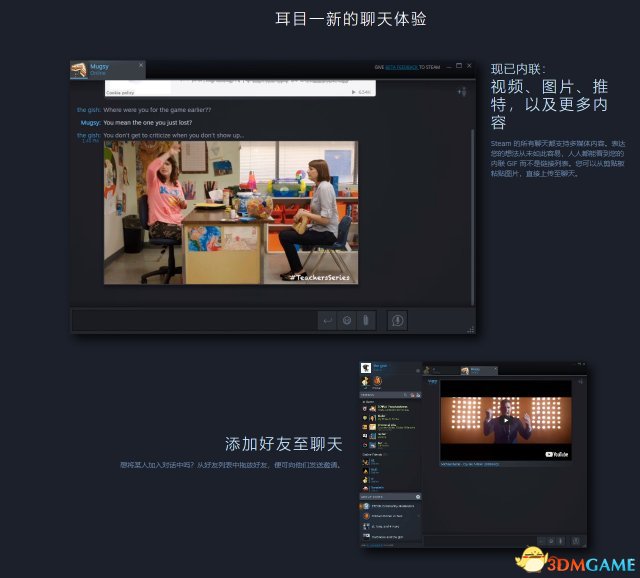This screenshot has height=578, width=640.
Task: Focus the message input in small chat window
Action: point(480,541)
